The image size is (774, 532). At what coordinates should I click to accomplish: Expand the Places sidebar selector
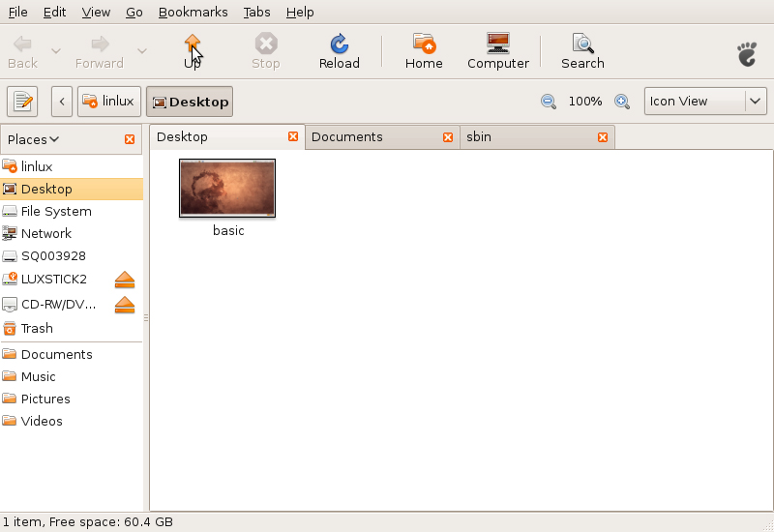coord(33,139)
